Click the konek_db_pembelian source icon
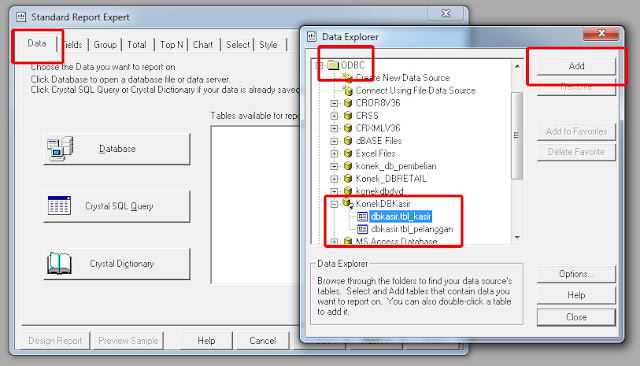Viewport: 640px width, 366px height. (348, 166)
